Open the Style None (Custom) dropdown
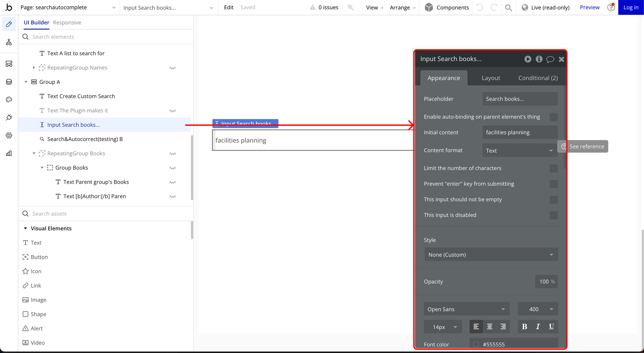Image resolution: width=644 pixels, height=353 pixels. (491, 255)
